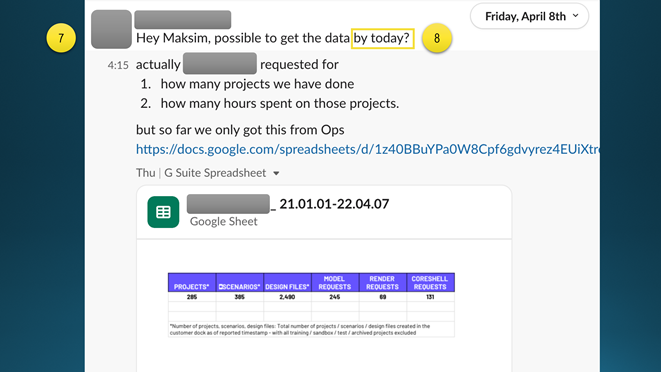Click the highlighted 'by today?' text
The width and height of the screenshot is (661, 372).
pos(382,38)
